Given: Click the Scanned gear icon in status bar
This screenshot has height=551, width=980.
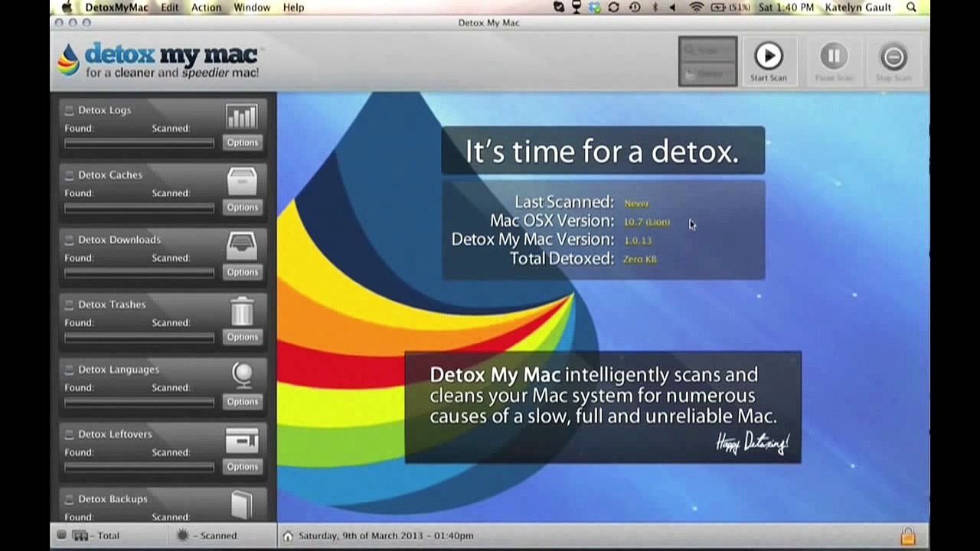Looking at the screenshot, I should pyautogui.click(x=182, y=536).
